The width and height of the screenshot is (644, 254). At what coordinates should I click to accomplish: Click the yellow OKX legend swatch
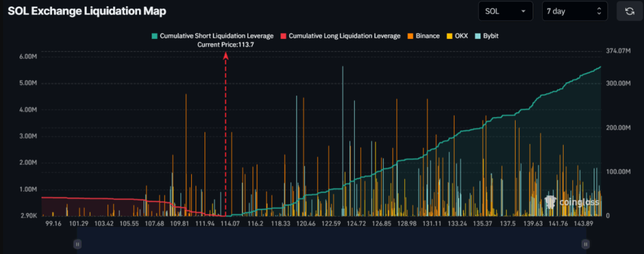point(448,36)
